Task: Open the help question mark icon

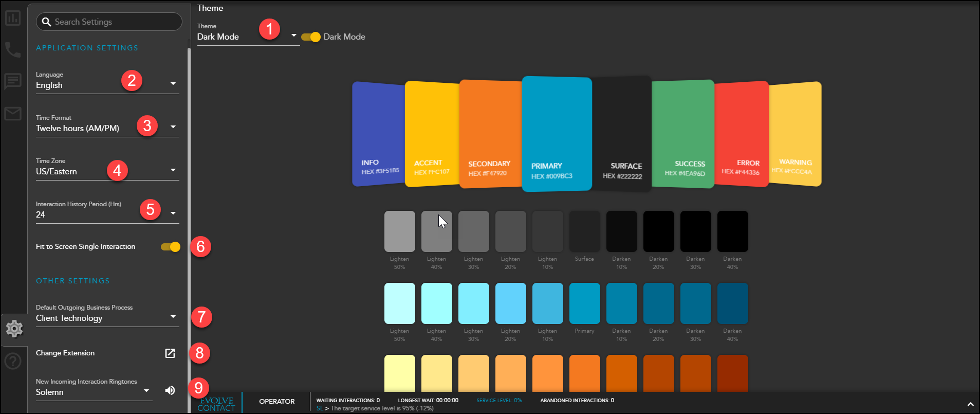Action: click(13, 361)
